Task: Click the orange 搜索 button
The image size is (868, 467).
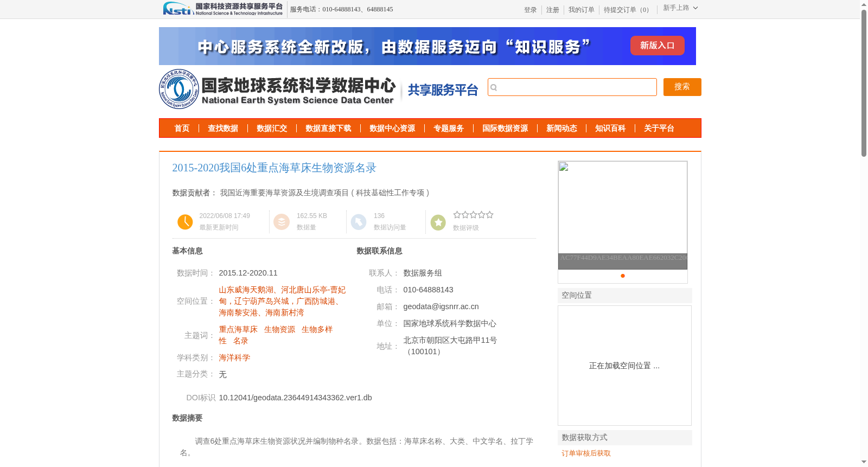Action: (x=682, y=87)
